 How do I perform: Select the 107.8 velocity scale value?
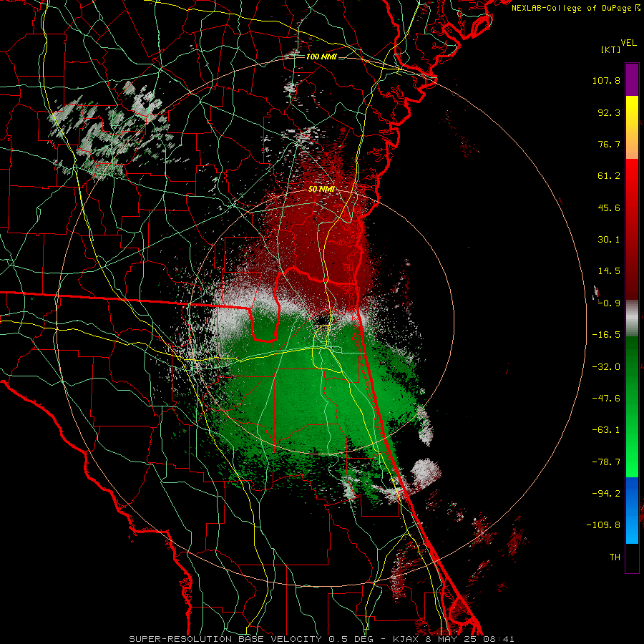(606, 80)
